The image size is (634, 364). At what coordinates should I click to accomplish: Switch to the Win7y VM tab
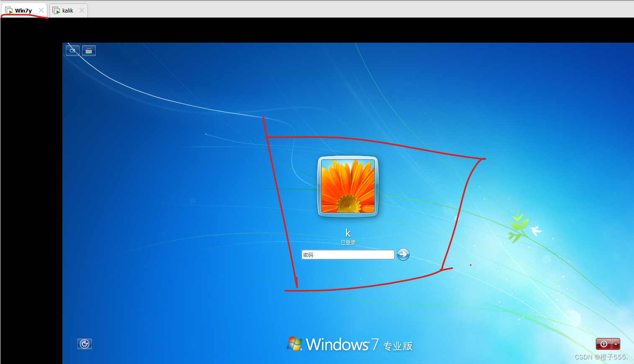coord(23,10)
